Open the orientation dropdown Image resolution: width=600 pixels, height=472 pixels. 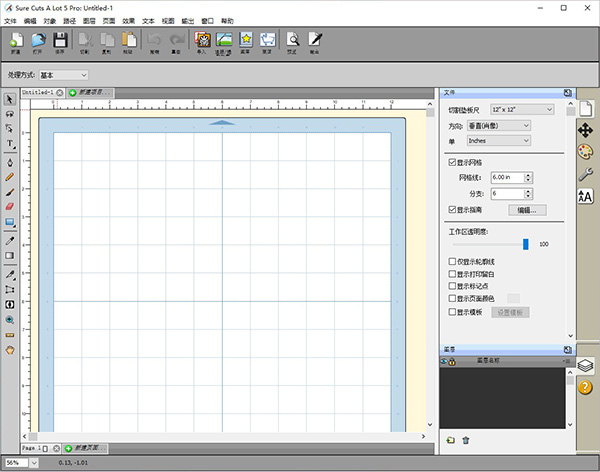[499, 126]
